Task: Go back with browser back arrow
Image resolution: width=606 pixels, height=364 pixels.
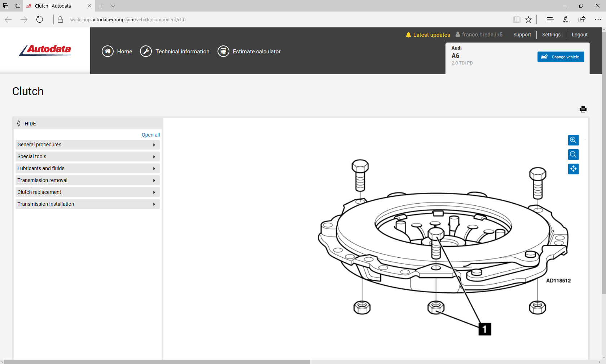Action: point(8,19)
